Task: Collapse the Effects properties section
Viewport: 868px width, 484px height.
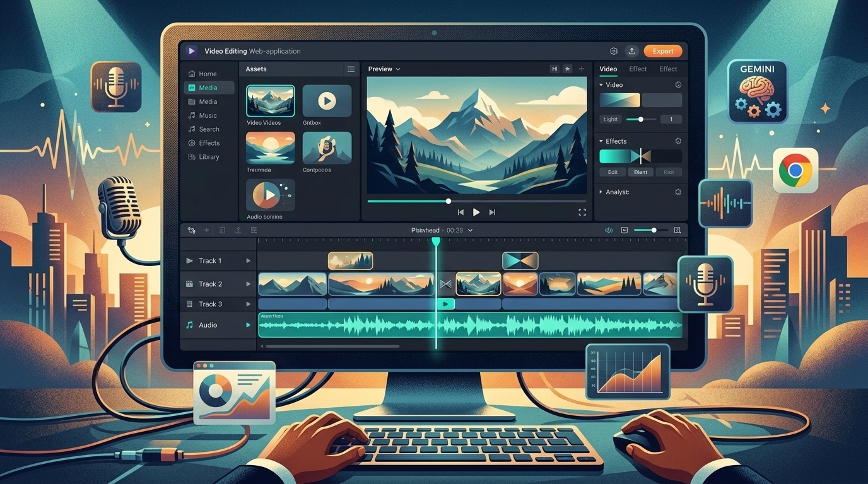Action: click(x=601, y=141)
